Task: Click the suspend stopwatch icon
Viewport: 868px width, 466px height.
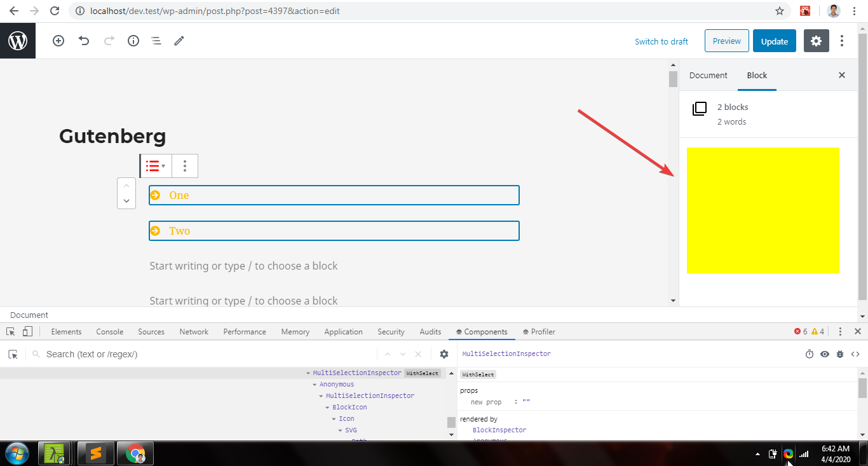Action: [810, 354]
